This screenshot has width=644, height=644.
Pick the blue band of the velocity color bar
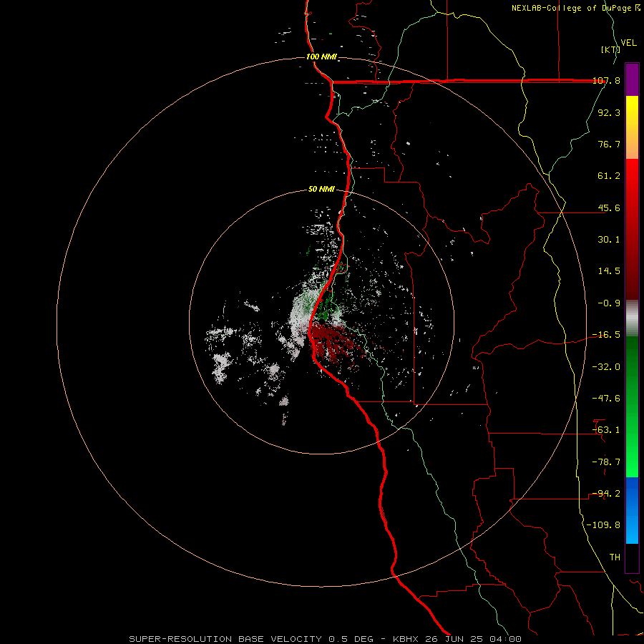tap(632, 510)
